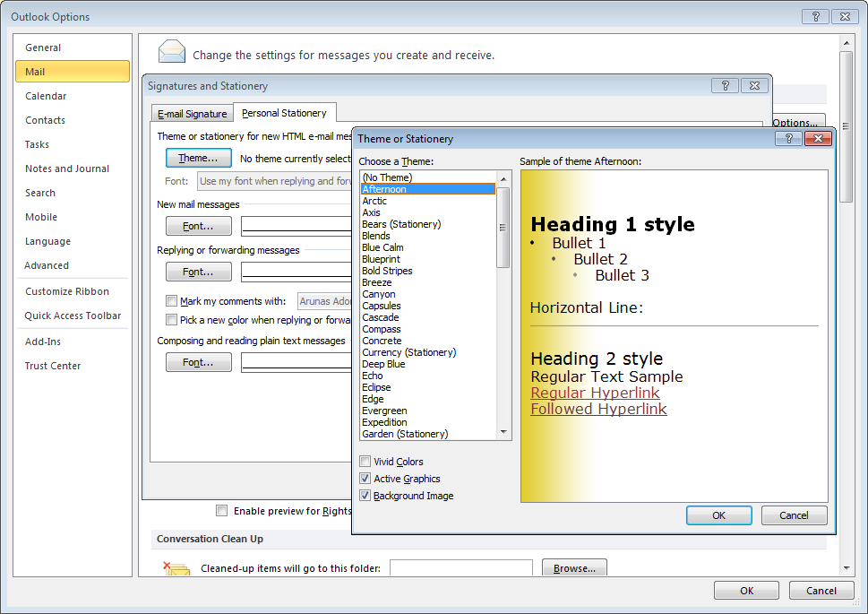Uncheck Background Image option
The image size is (868, 614).
click(x=365, y=496)
